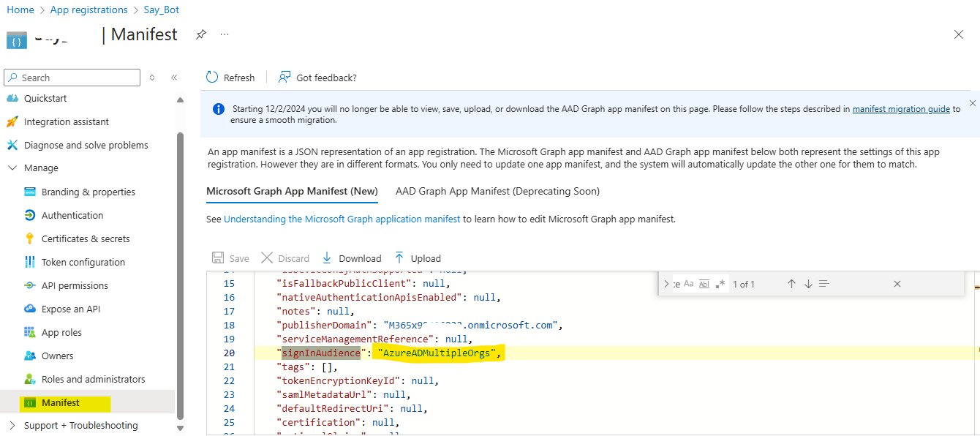Click the Download button
The width and height of the screenshot is (980, 436).
pyautogui.click(x=351, y=258)
